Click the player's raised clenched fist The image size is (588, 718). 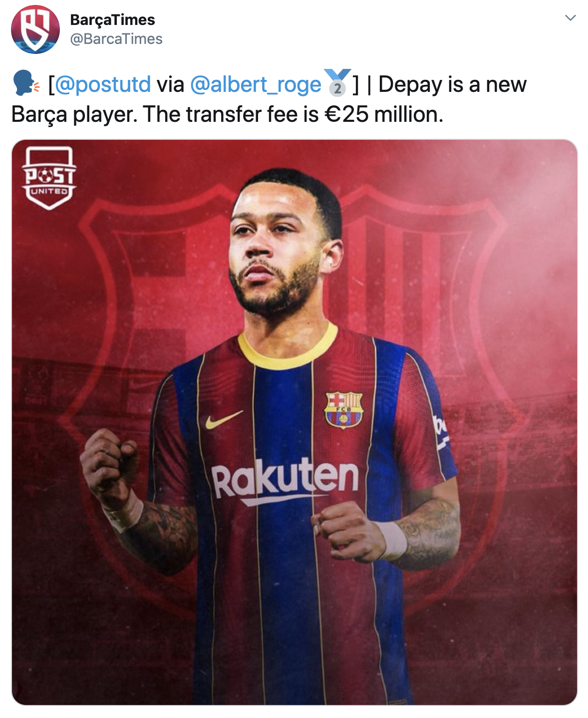point(111,467)
